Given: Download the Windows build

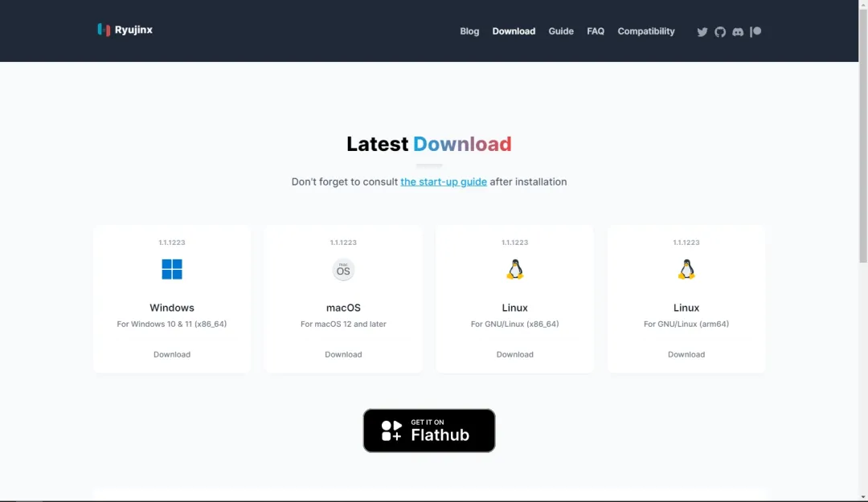Looking at the screenshot, I should click(x=172, y=354).
